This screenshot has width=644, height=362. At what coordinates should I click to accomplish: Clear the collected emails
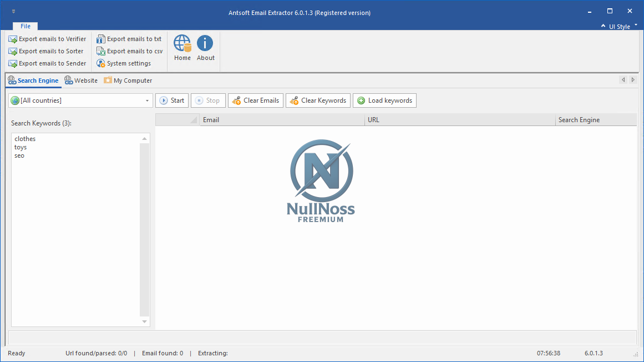(x=255, y=100)
